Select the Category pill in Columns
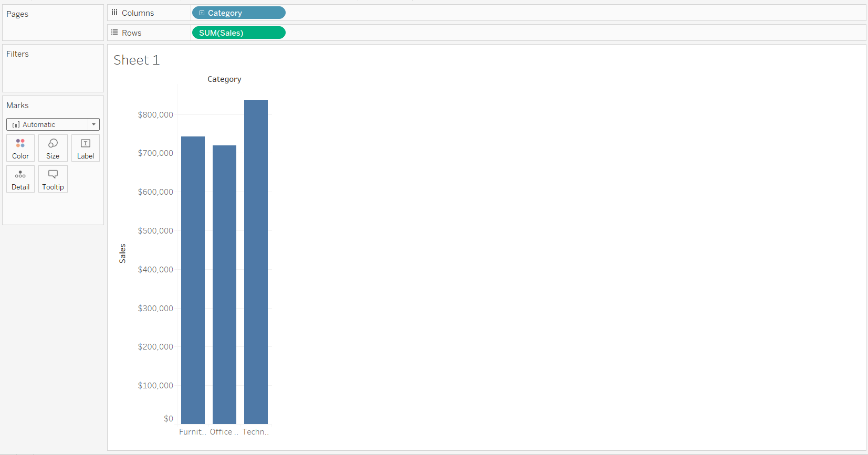 click(x=239, y=13)
